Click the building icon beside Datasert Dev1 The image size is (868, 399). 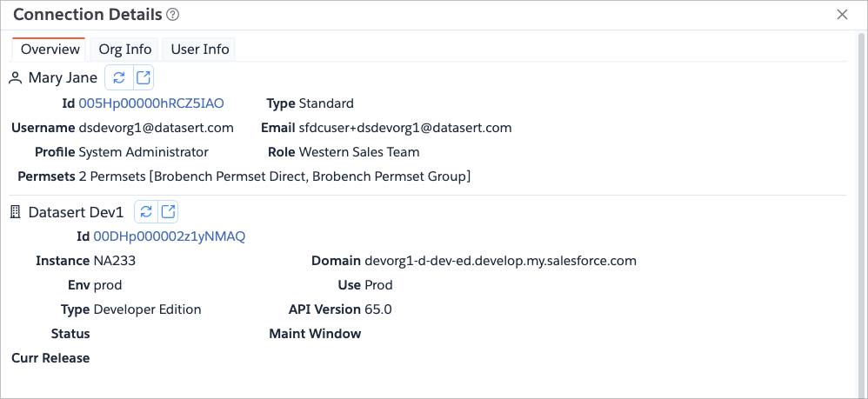[16, 212]
